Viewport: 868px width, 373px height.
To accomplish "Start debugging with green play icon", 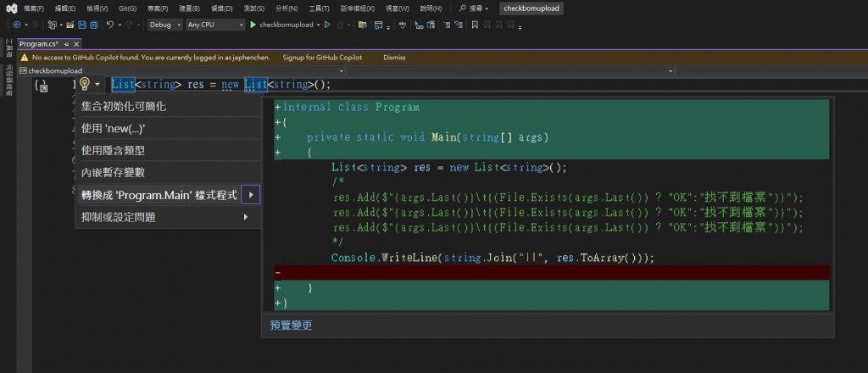I will 253,25.
